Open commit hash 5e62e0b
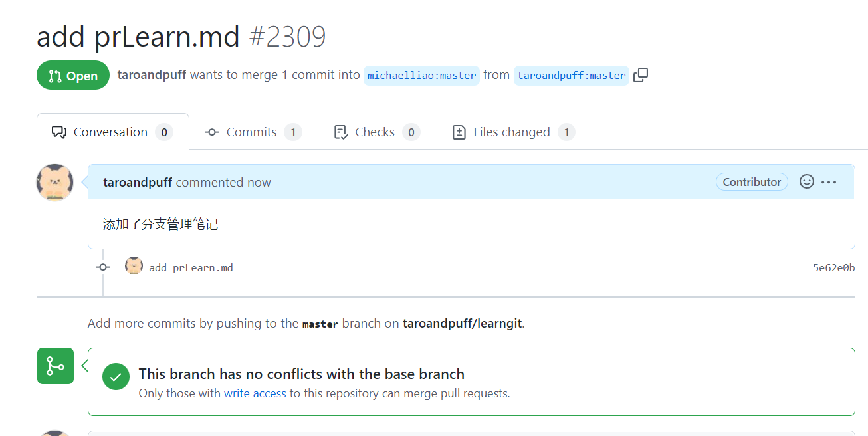The image size is (868, 436). pyautogui.click(x=833, y=267)
